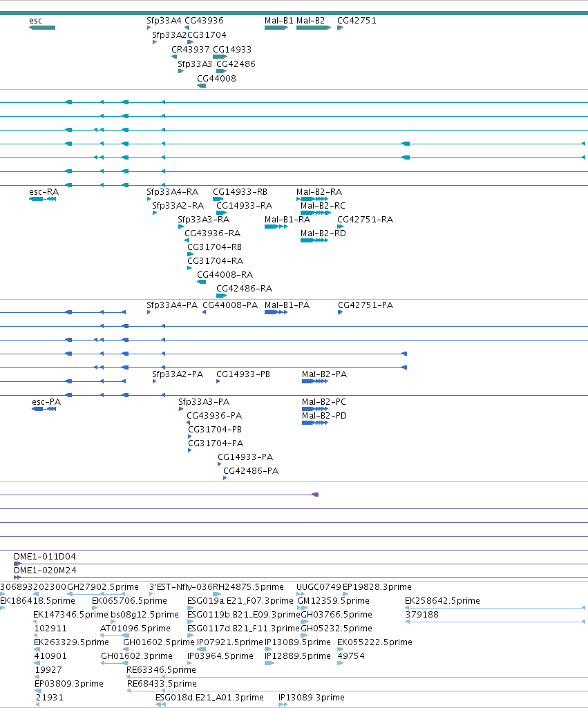Open the Mal-B2-RD transcript label
The width and height of the screenshot is (588, 708).
click(x=323, y=233)
